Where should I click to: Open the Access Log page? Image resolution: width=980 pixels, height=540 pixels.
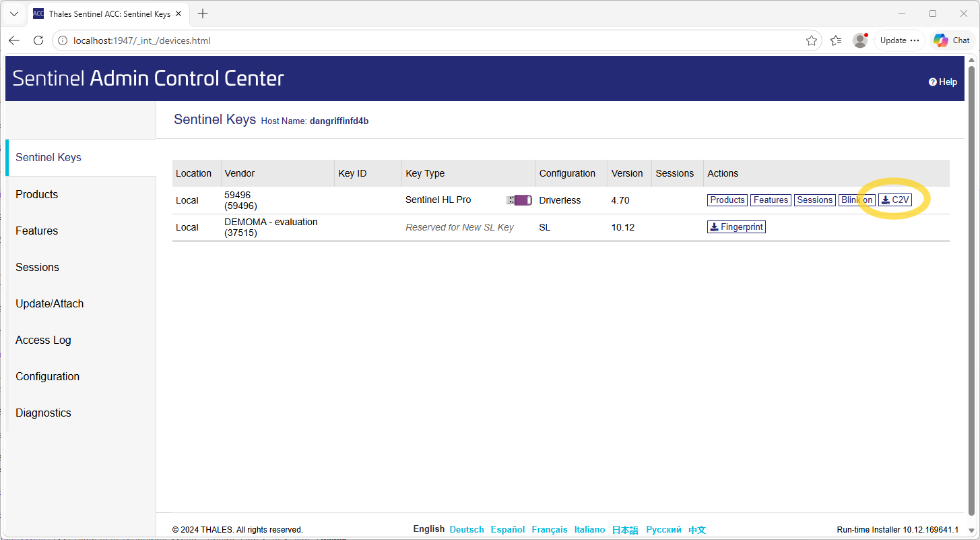pyautogui.click(x=81, y=340)
